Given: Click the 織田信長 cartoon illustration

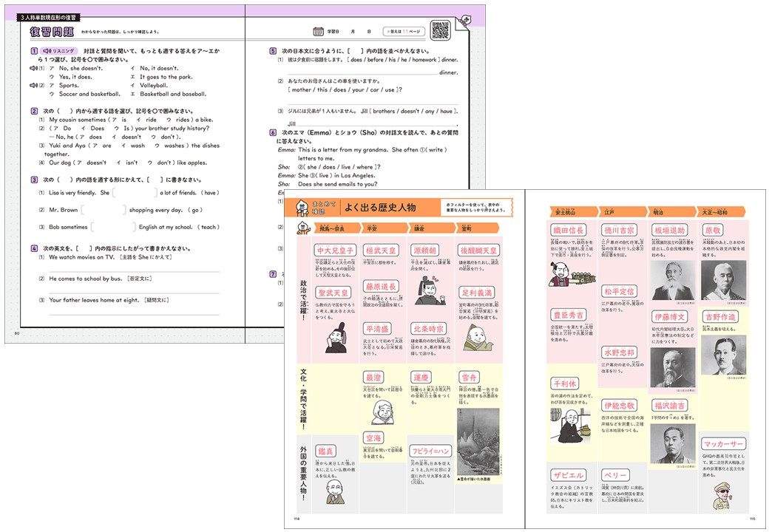Looking at the screenshot, I should pyautogui.click(x=571, y=274).
